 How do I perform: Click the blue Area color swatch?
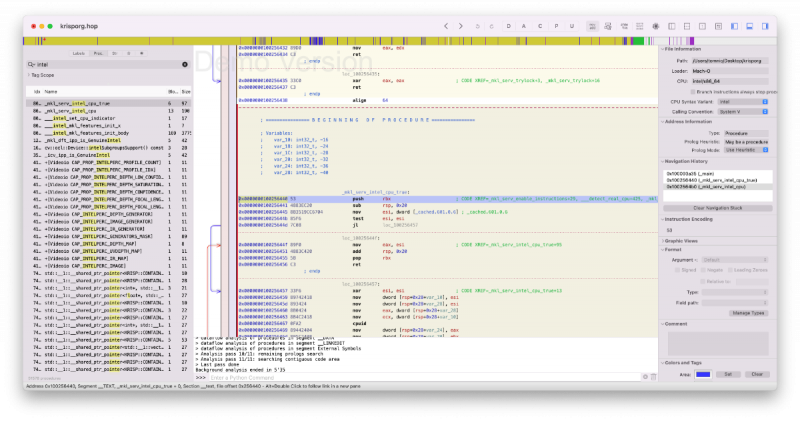704,373
